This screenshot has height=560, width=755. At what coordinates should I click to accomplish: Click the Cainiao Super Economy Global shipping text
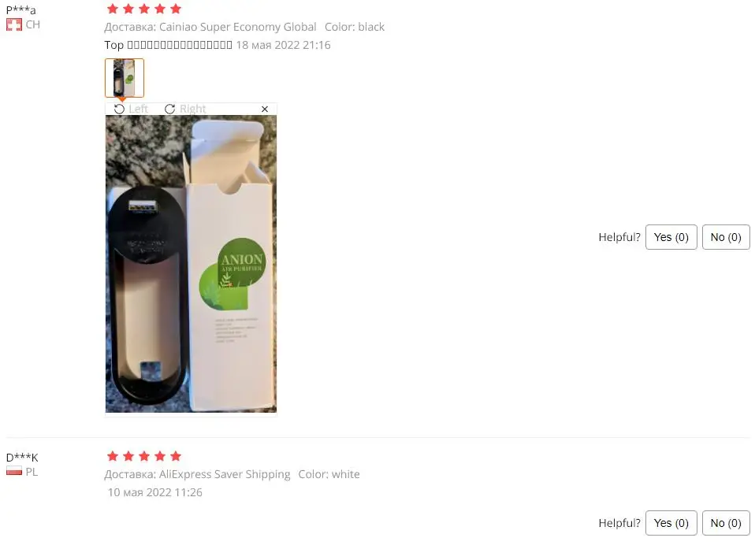tap(237, 27)
